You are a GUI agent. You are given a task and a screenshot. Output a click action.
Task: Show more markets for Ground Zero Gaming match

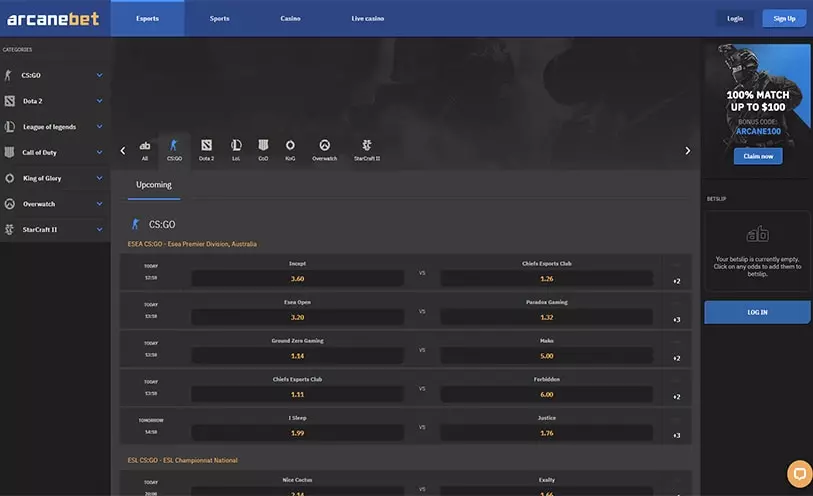677,358
